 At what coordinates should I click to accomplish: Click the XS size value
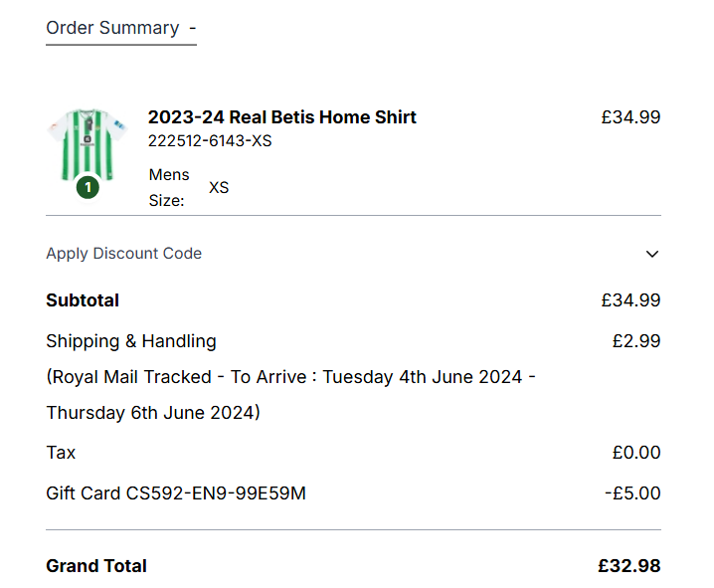pyautogui.click(x=219, y=187)
